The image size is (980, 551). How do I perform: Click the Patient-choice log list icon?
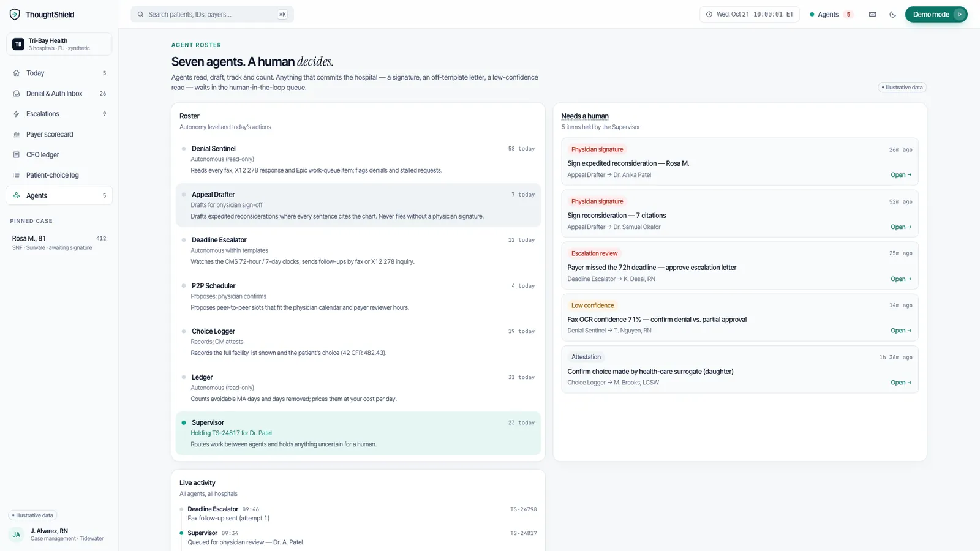[x=17, y=175]
